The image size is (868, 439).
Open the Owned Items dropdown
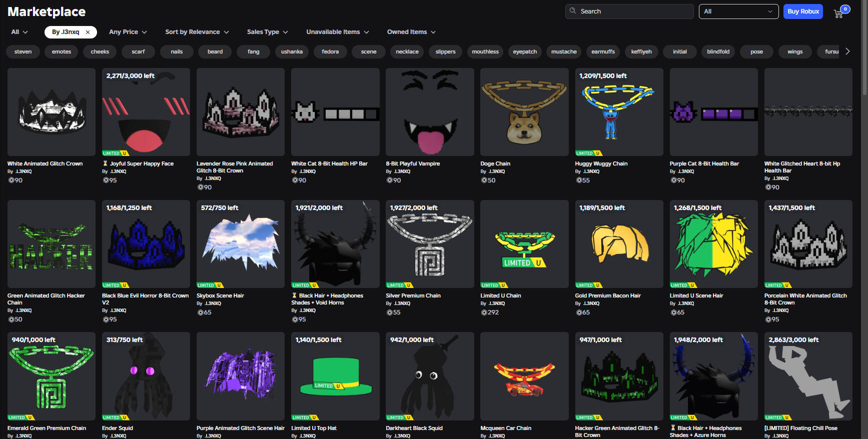(x=411, y=32)
